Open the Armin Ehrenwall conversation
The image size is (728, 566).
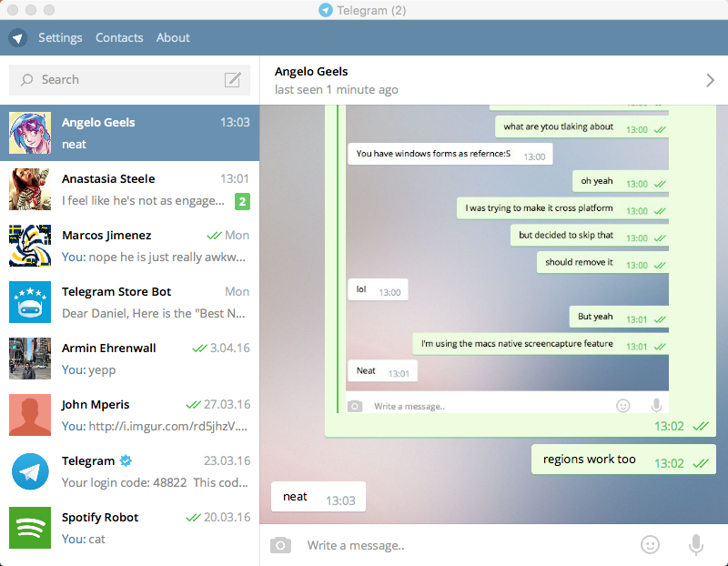pyautogui.click(x=129, y=359)
